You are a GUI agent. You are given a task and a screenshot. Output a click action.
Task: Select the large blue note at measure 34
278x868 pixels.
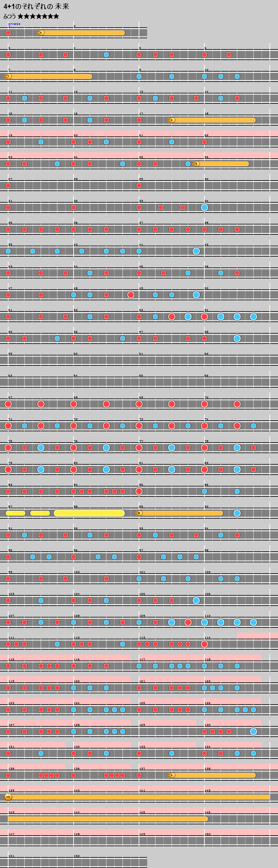coord(204,207)
